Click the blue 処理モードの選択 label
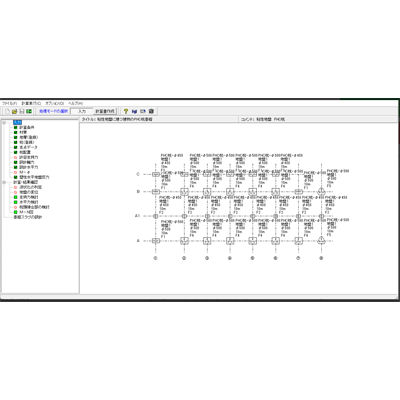 point(54,111)
